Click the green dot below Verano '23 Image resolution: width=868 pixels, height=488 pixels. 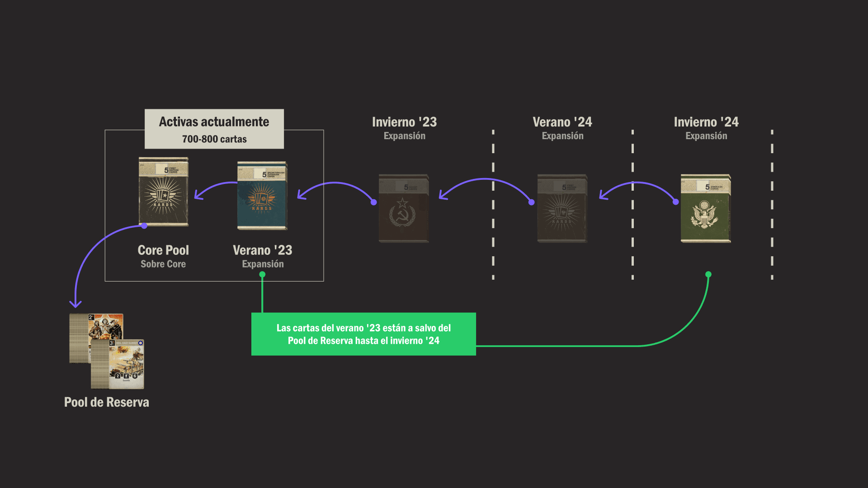pyautogui.click(x=262, y=274)
